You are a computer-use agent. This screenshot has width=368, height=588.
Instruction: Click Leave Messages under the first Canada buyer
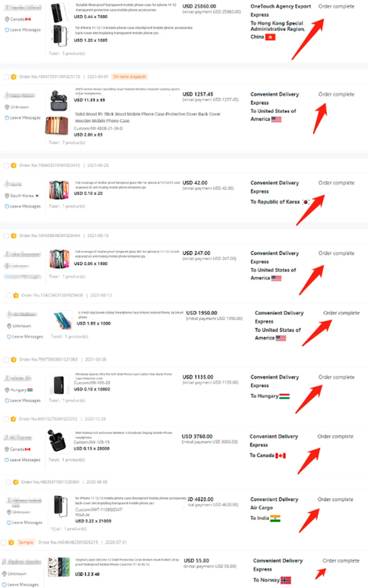[x=23, y=30]
